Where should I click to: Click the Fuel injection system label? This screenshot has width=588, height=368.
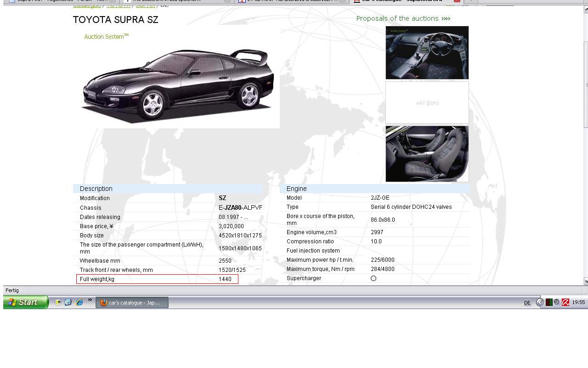(x=313, y=250)
